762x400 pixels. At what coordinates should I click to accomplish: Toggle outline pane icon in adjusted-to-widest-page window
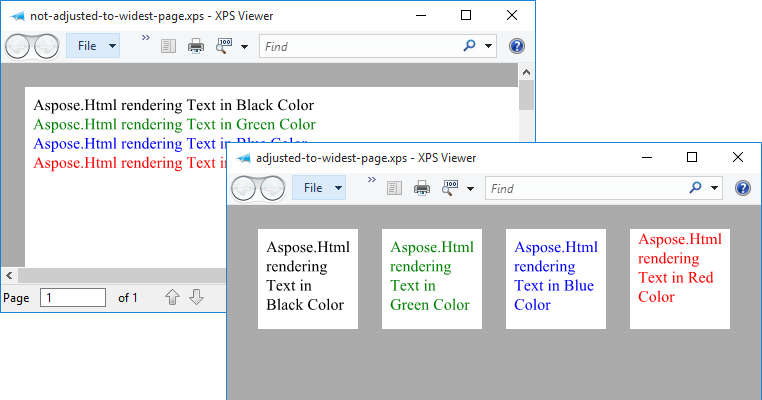click(x=394, y=188)
